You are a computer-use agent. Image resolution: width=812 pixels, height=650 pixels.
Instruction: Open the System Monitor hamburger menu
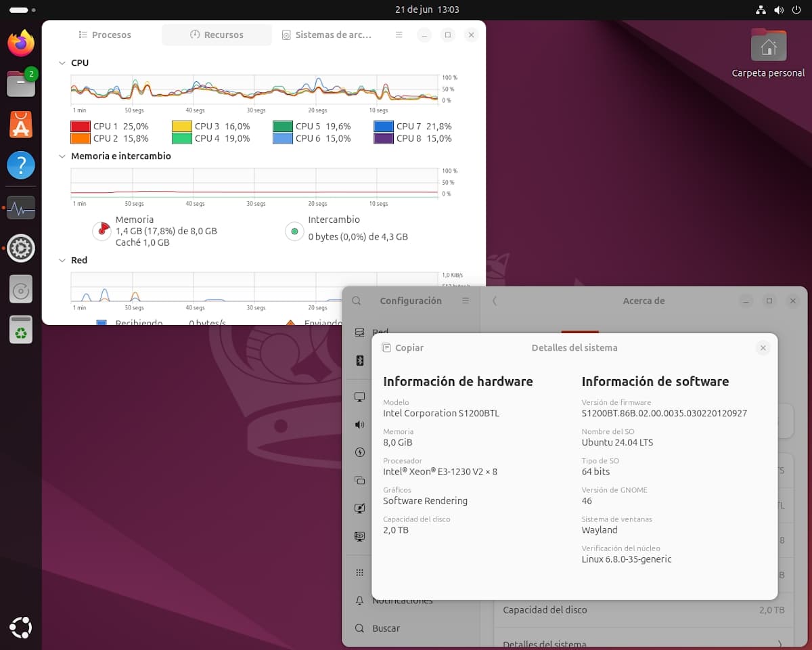coord(399,35)
